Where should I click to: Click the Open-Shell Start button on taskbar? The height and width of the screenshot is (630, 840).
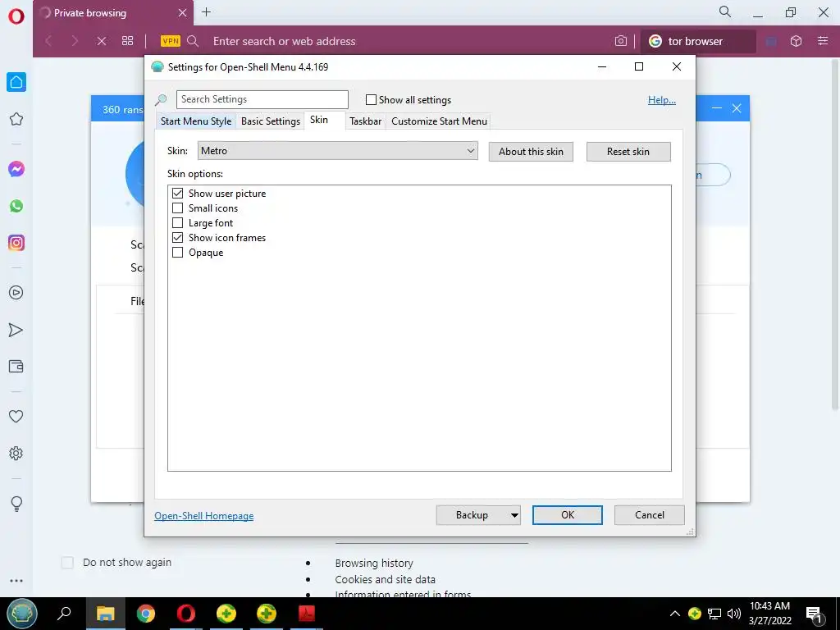pyautogui.click(x=22, y=614)
